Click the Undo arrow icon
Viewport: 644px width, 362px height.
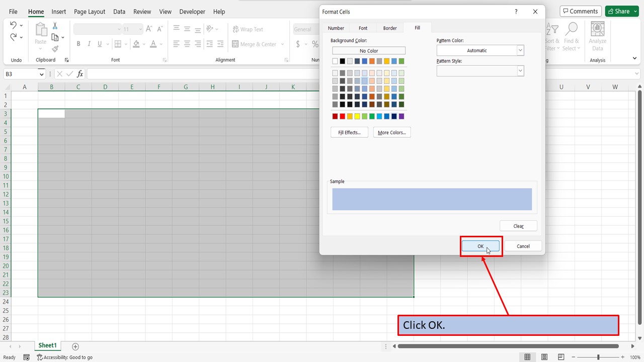point(13,25)
